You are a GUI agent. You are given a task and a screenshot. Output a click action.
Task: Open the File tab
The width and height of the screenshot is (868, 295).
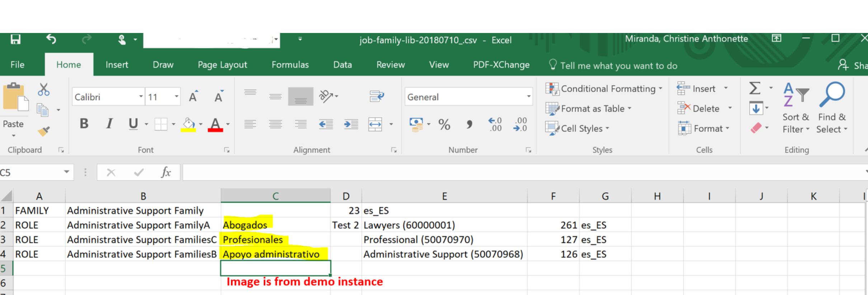[x=18, y=65]
